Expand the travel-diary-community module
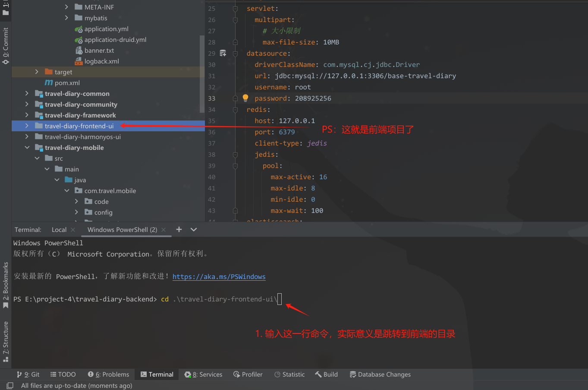 (x=27, y=104)
